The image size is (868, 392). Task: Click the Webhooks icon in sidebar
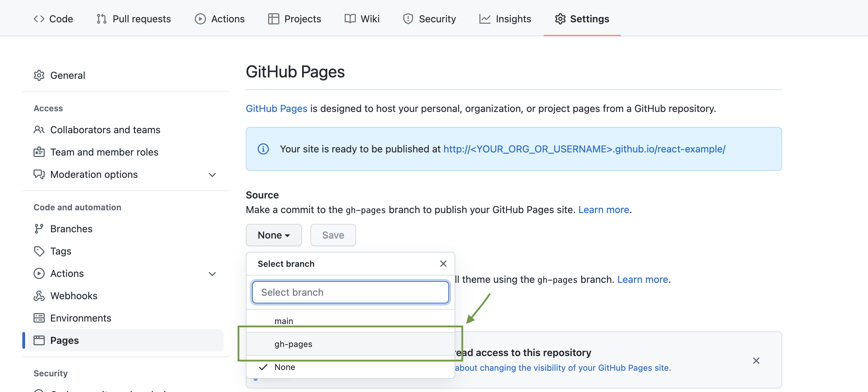pos(39,296)
